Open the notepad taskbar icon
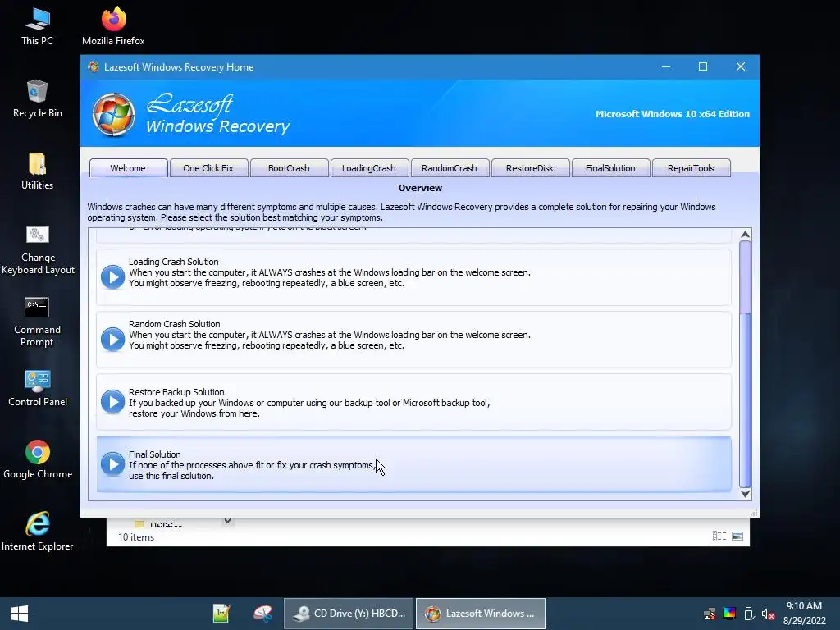 (221, 614)
